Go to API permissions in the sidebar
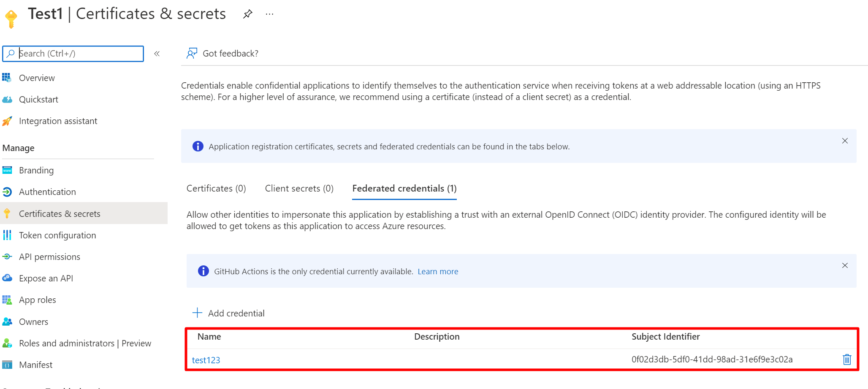This screenshot has width=868, height=389. tap(49, 257)
